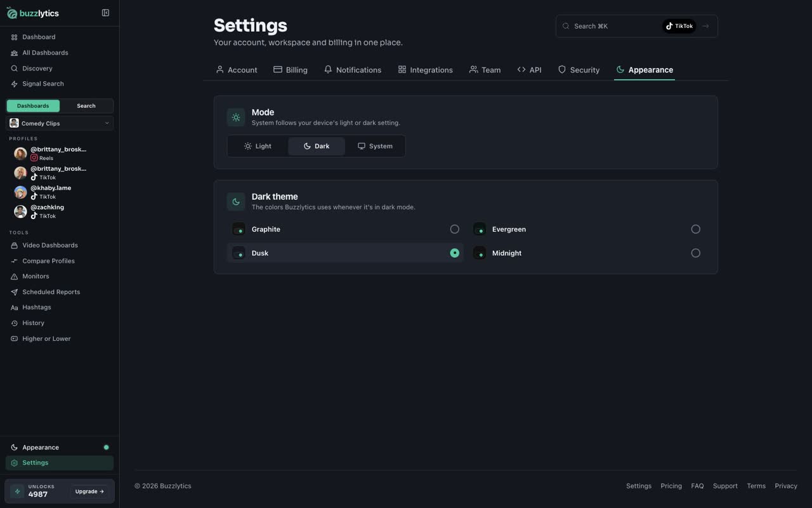Image resolution: width=812 pixels, height=508 pixels.
Task: Open All Dashboards in the sidebar
Action: pos(60,53)
